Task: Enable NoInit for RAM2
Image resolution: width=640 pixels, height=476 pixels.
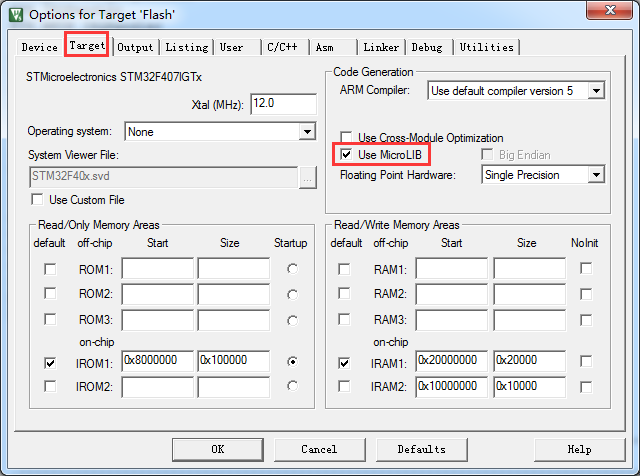Action: coord(586,294)
